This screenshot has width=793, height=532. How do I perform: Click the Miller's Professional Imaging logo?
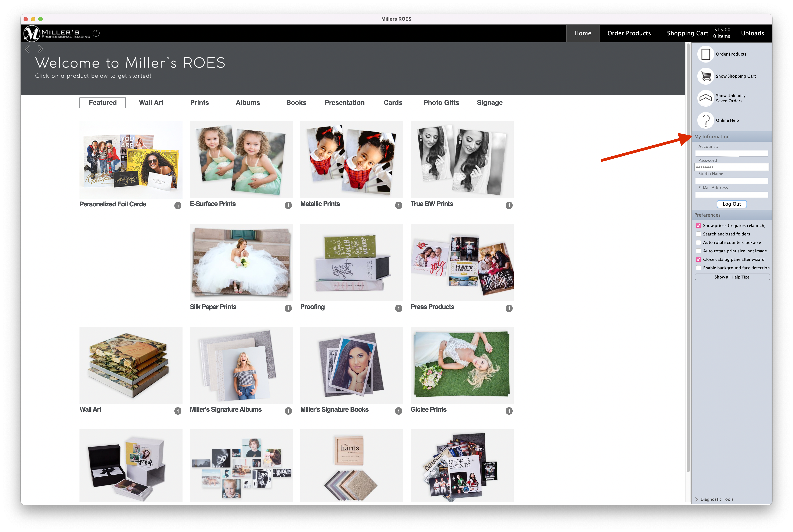57,33
